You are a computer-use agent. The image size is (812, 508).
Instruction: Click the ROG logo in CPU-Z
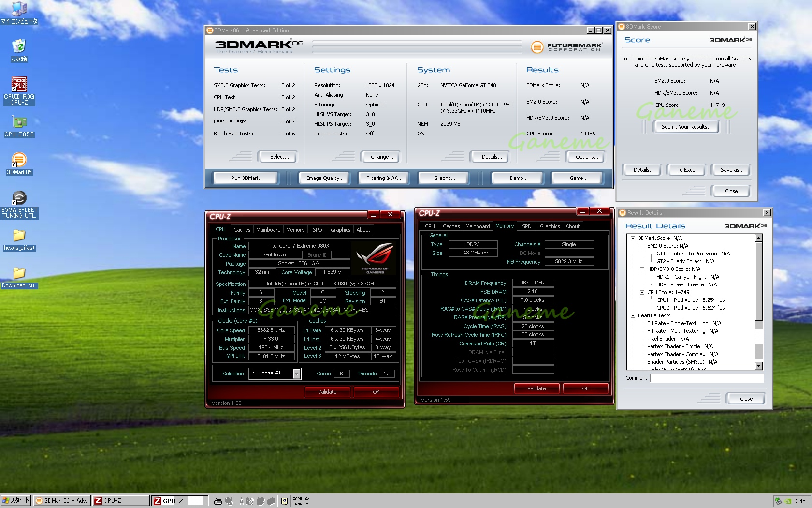tap(375, 257)
